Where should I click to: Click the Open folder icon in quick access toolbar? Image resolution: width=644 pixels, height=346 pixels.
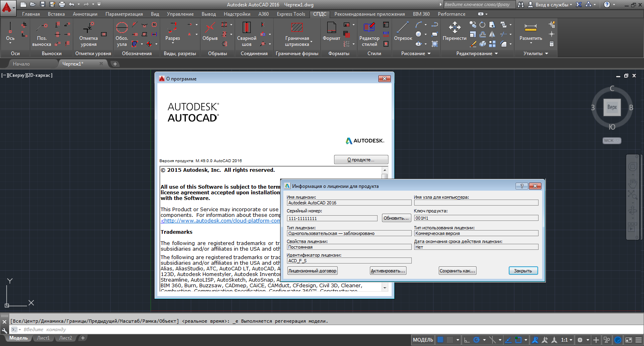pos(33,4)
